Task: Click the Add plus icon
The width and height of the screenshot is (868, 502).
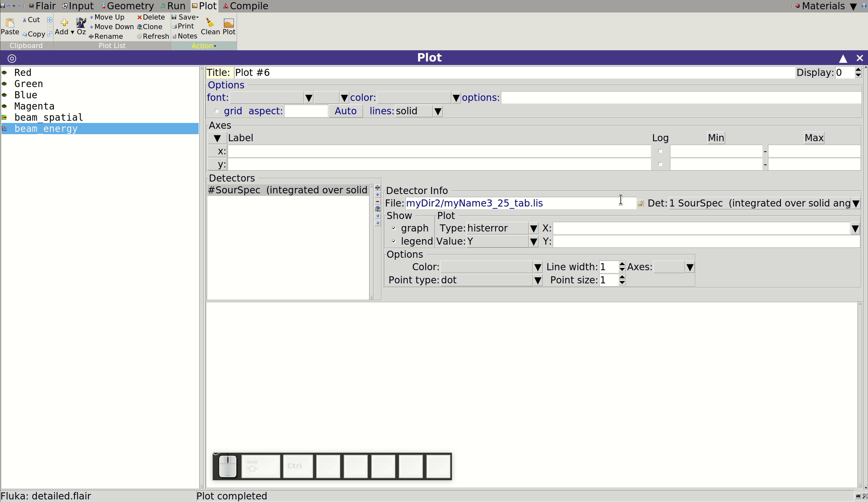Action: point(64,23)
